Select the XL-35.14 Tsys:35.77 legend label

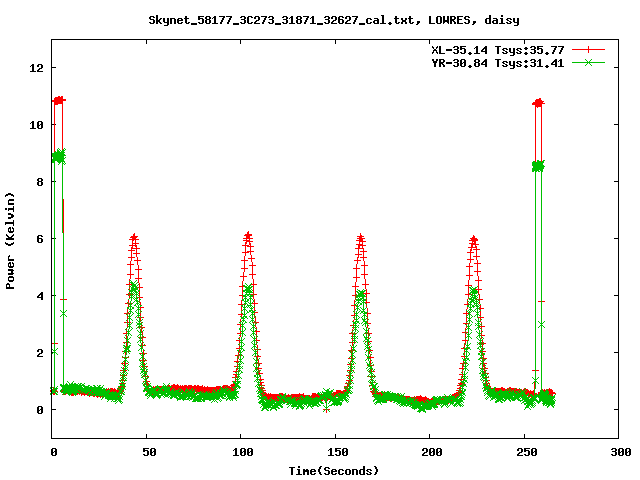coord(498,50)
